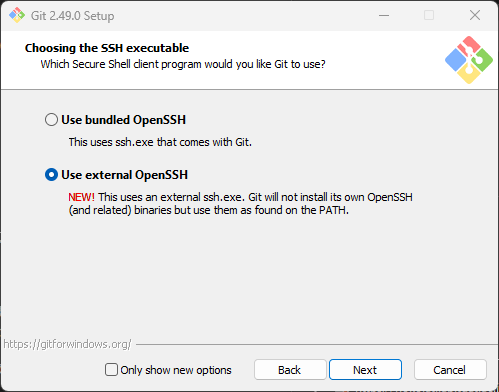
Task: Proceed with the Next button
Action: (x=365, y=370)
